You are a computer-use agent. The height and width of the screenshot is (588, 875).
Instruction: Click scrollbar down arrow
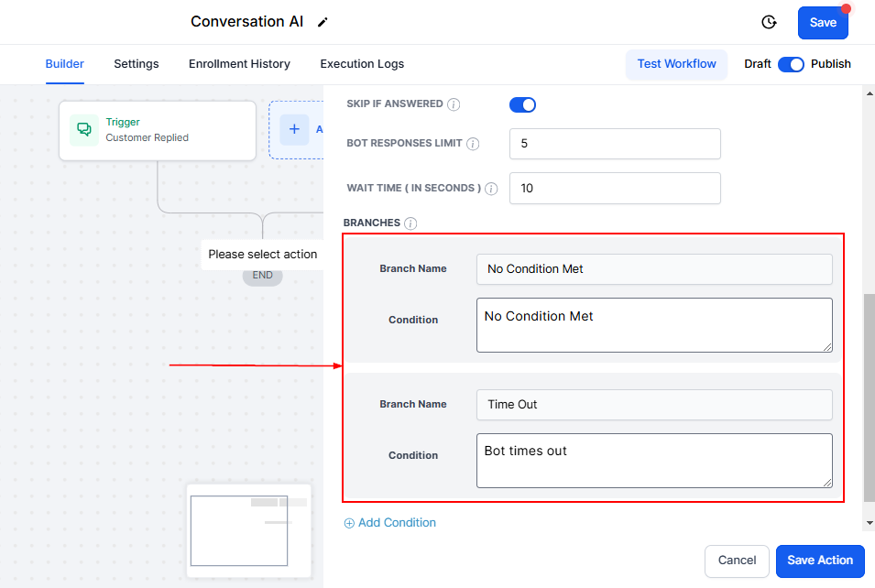pyautogui.click(x=870, y=523)
